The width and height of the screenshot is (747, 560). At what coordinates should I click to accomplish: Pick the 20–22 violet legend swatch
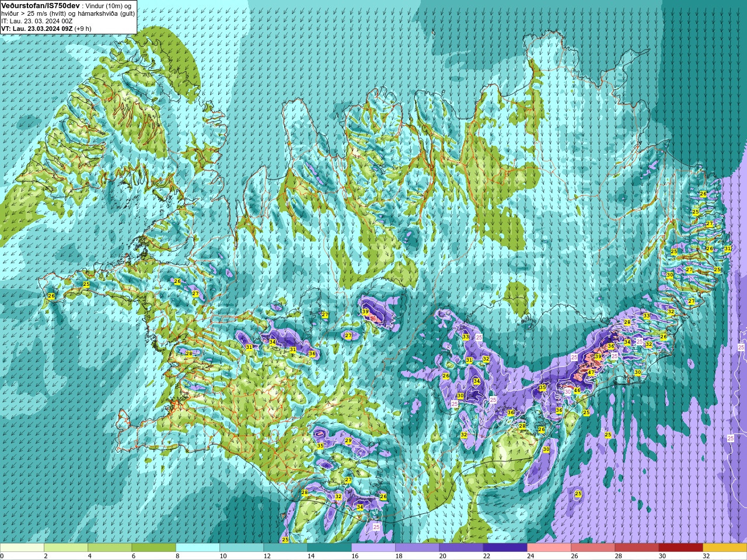pyautogui.click(x=461, y=548)
